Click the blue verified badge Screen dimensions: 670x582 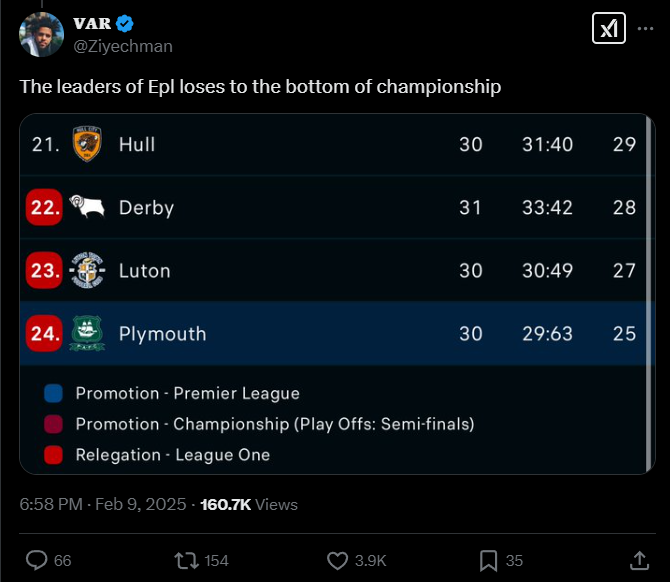(127, 24)
